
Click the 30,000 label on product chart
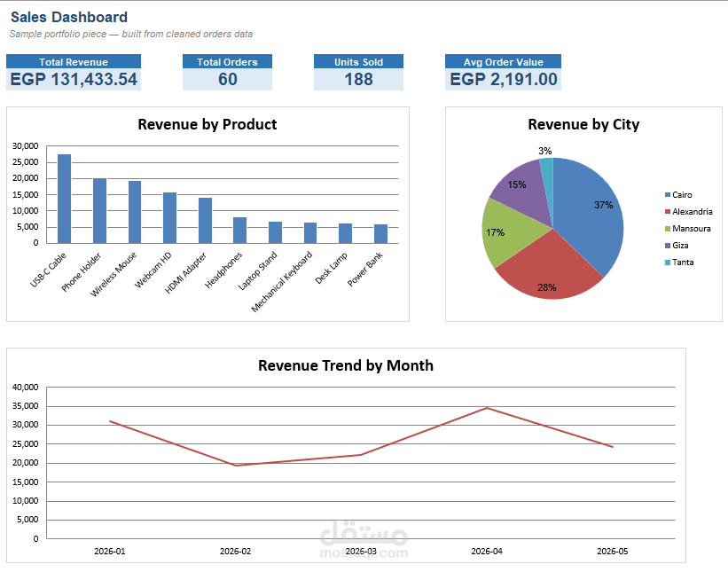pyautogui.click(x=25, y=146)
